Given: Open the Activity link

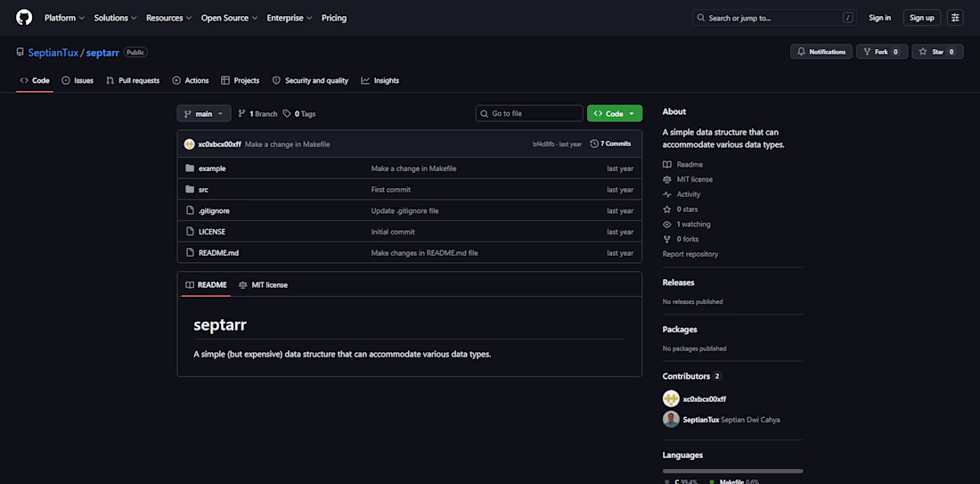Looking at the screenshot, I should click(682, 194).
